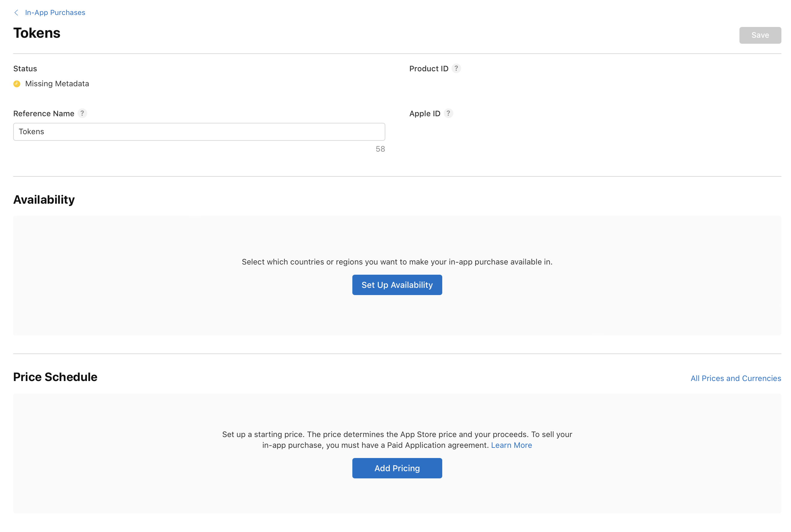Click the Reference Name help icon
Screen dimensions: 791x532
tap(82, 113)
